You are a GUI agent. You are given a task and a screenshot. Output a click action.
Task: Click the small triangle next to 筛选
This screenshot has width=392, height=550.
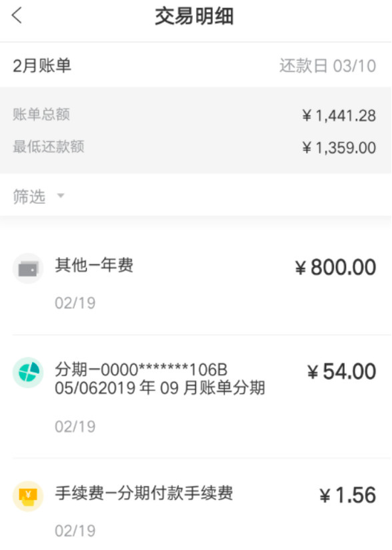point(61,195)
